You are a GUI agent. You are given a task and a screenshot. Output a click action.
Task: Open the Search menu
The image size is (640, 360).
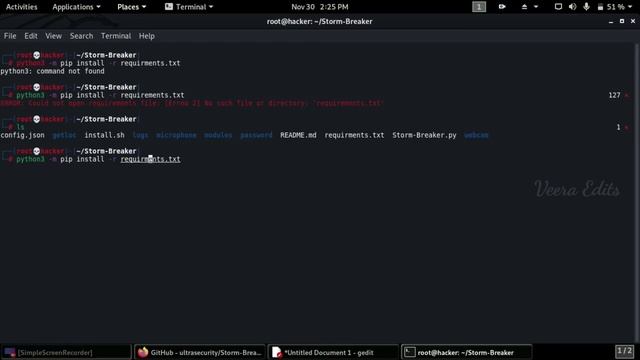point(81,36)
